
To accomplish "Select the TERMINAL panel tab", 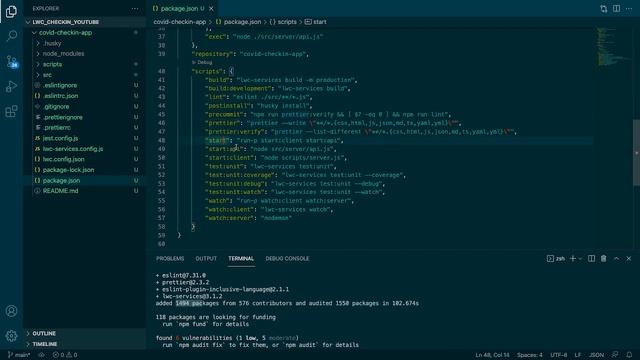I will click(241, 258).
